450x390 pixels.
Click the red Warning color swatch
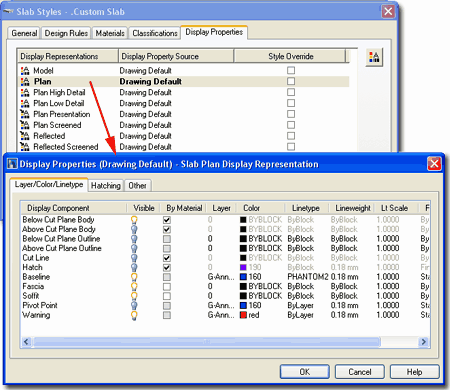tap(243, 315)
